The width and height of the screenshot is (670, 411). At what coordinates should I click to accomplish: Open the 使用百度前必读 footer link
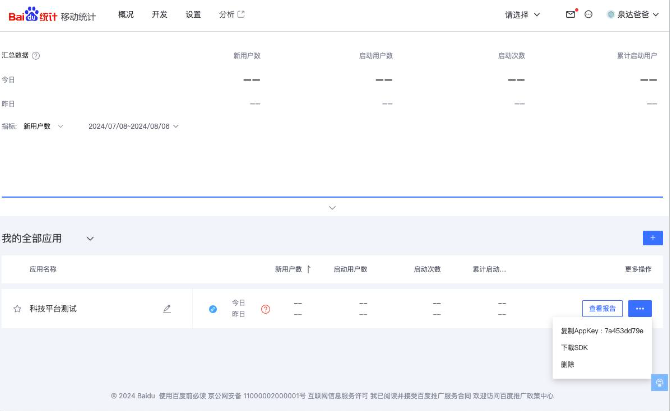tap(182, 396)
